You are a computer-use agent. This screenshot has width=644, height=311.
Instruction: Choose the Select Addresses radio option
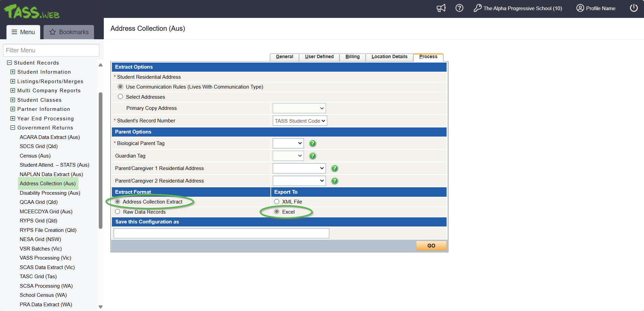(120, 97)
